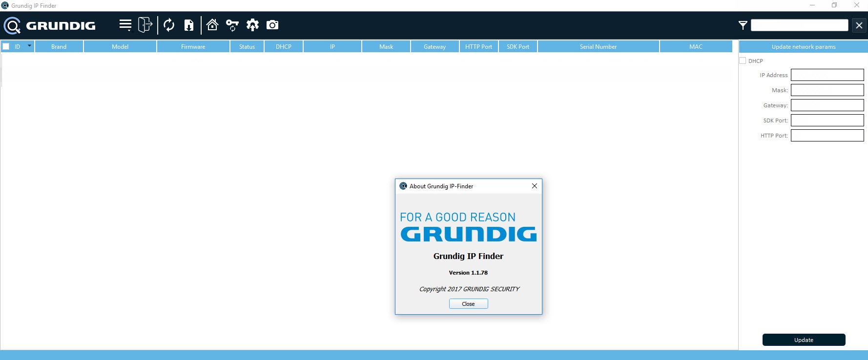
Task: Toggle the select-all checkbox in ID column
Action: [6, 47]
